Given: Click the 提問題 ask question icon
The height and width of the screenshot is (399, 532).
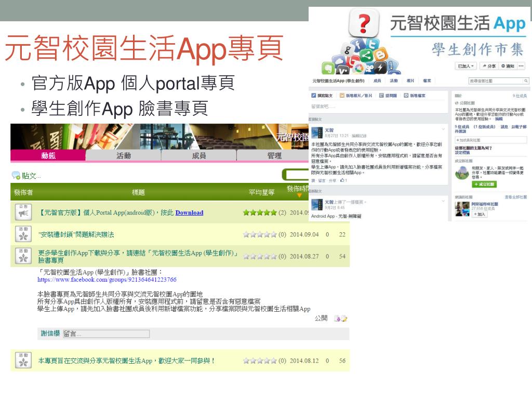Looking at the screenshot, I should (x=381, y=96).
